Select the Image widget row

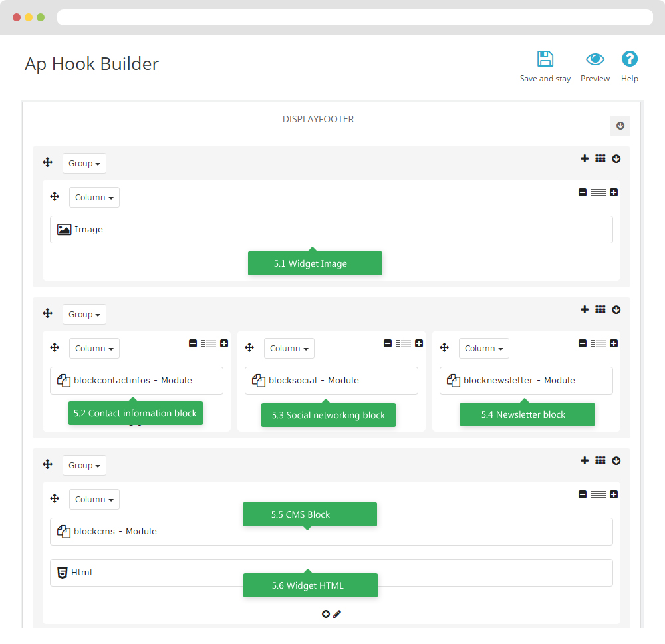tap(331, 230)
